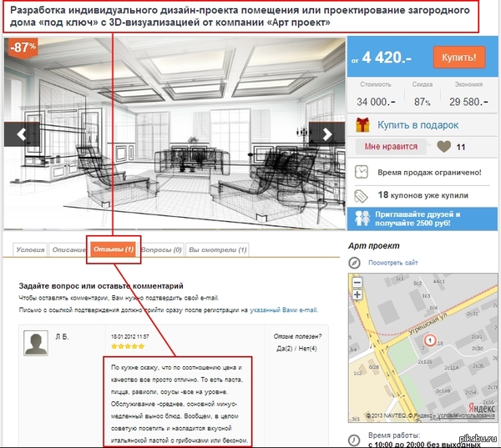
Task: Click the reviewer avatar of Л Б.
Action: coord(36,343)
